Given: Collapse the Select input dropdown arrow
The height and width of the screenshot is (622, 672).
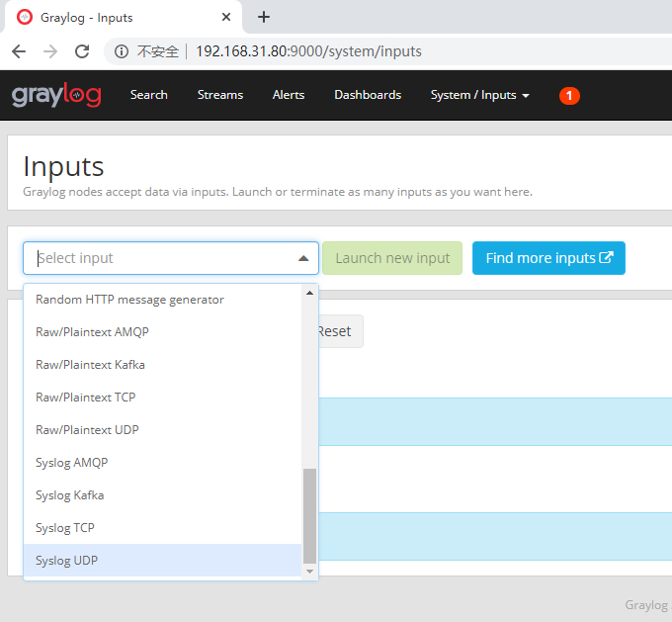Looking at the screenshot, I should (303, 258).
